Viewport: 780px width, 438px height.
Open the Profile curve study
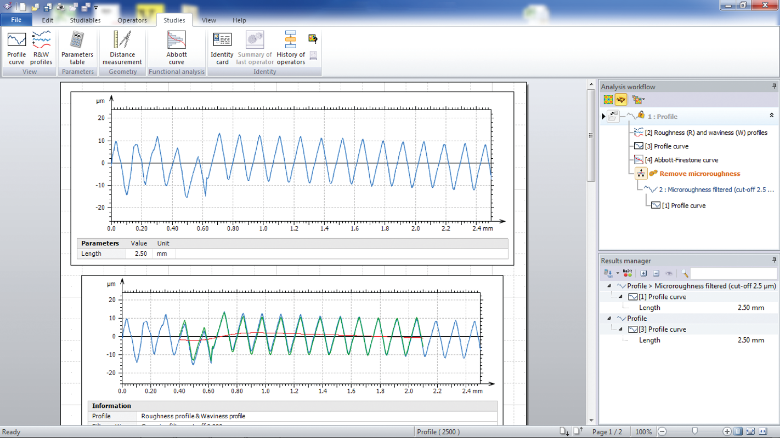pyautogui.click(x=17, y=47)
